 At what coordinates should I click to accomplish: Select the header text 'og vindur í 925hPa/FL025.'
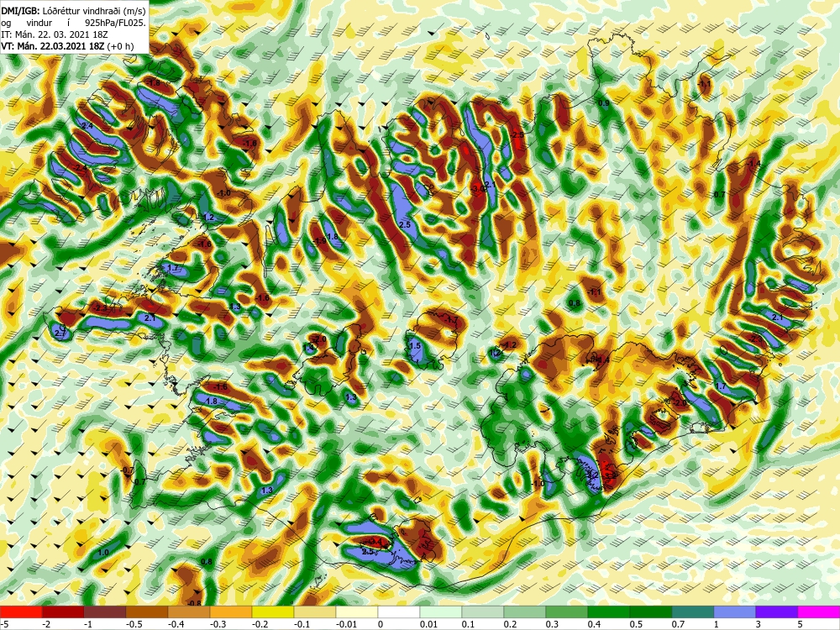pos(73,23)
